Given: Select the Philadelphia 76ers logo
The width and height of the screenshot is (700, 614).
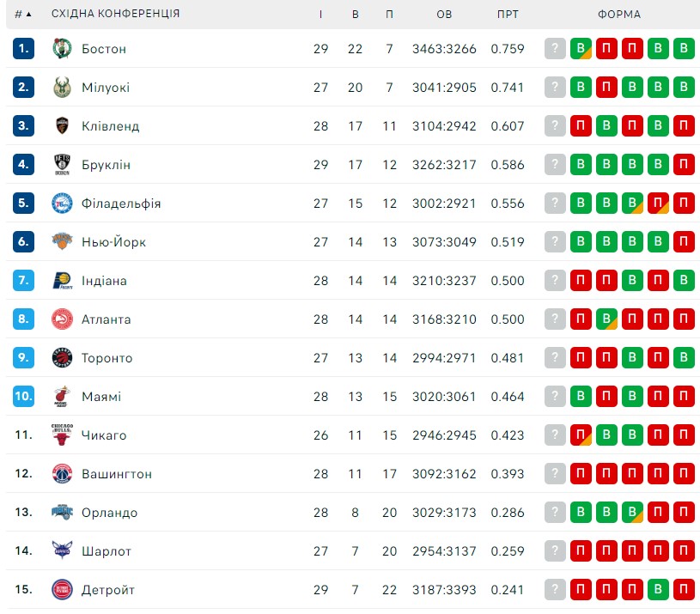Looking at the screenshot, I should point(62,203).
